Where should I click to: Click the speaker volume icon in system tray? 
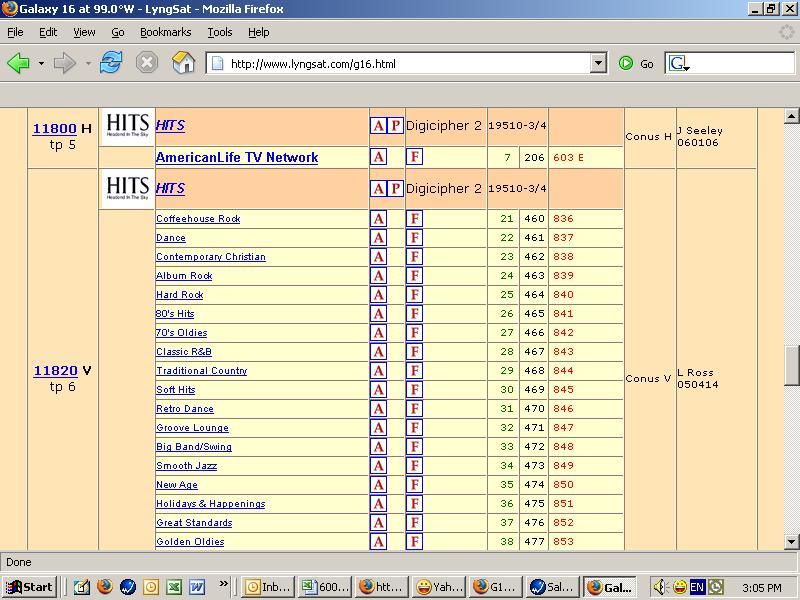coord(660,587)
